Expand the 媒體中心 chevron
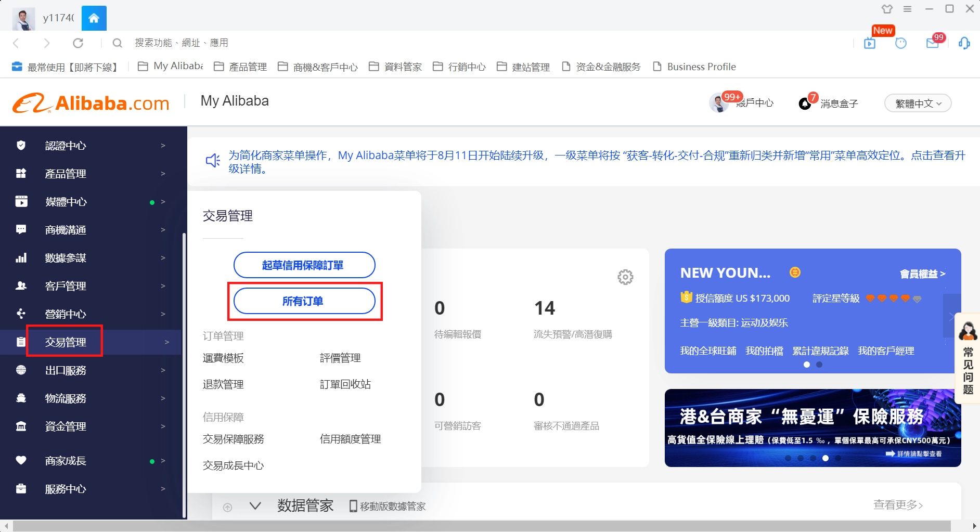980x532 pixels. tap(163, 202)
